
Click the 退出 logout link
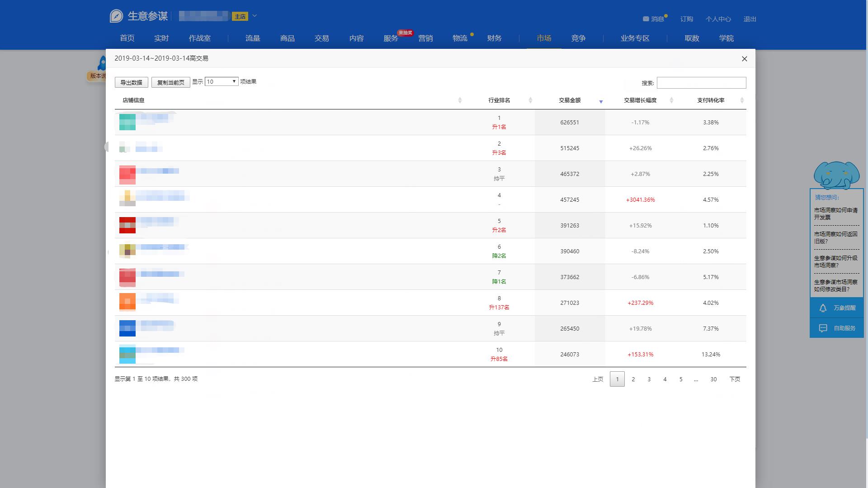tap(750, 19)
